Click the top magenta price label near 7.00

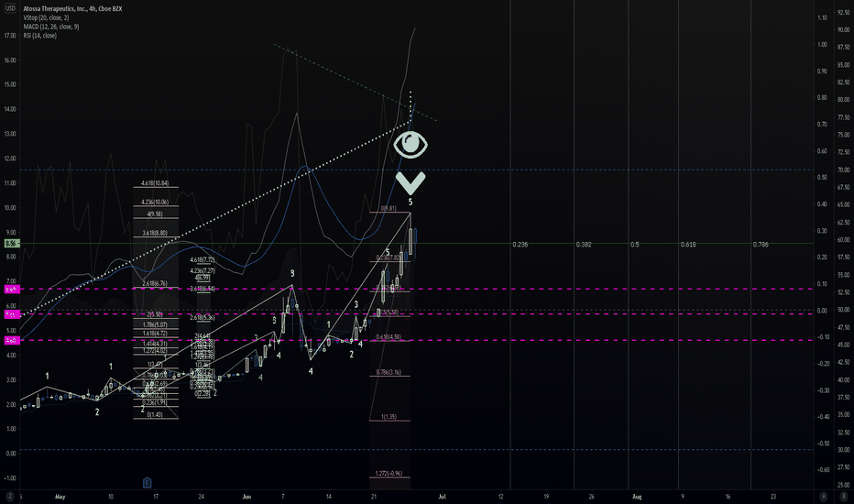12,290
